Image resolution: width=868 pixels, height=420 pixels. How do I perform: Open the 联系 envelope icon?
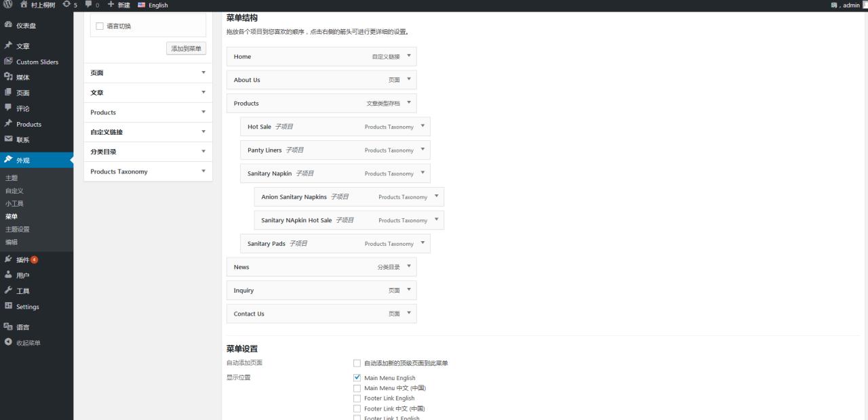pyautogui.click(x=8, y=139)
